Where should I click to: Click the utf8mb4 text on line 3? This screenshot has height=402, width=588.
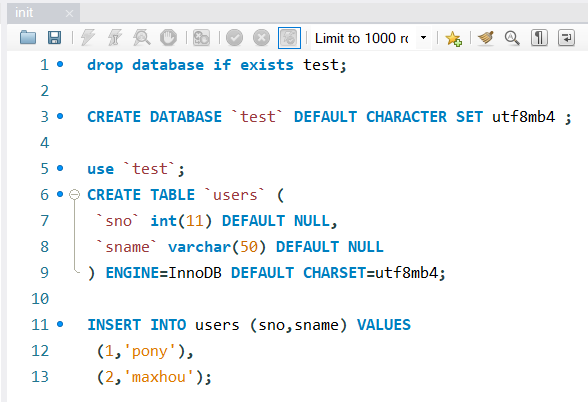pos(523,117)
